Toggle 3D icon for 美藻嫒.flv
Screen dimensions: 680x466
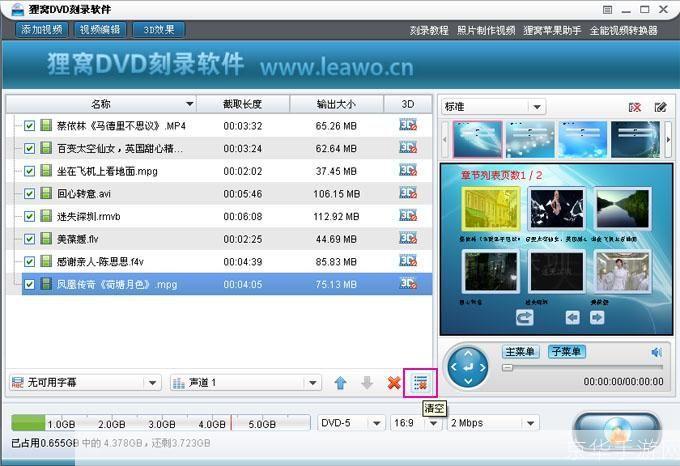click(408, 238)
